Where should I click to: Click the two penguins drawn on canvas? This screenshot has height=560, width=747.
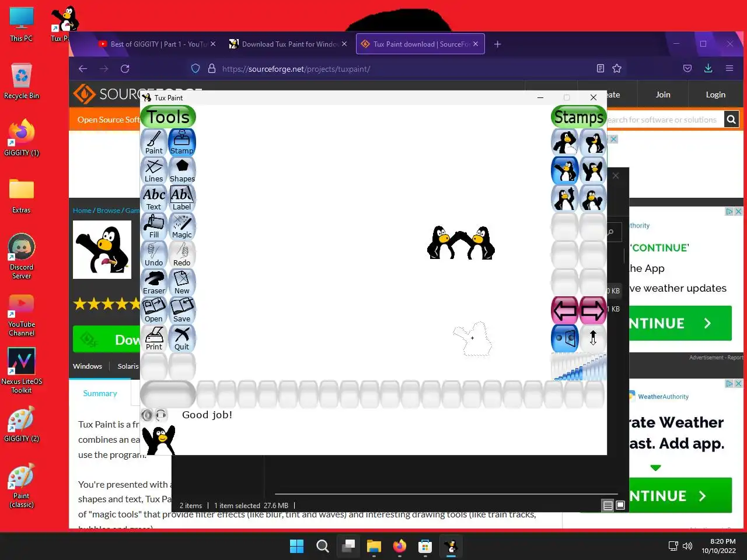(461, 243)
